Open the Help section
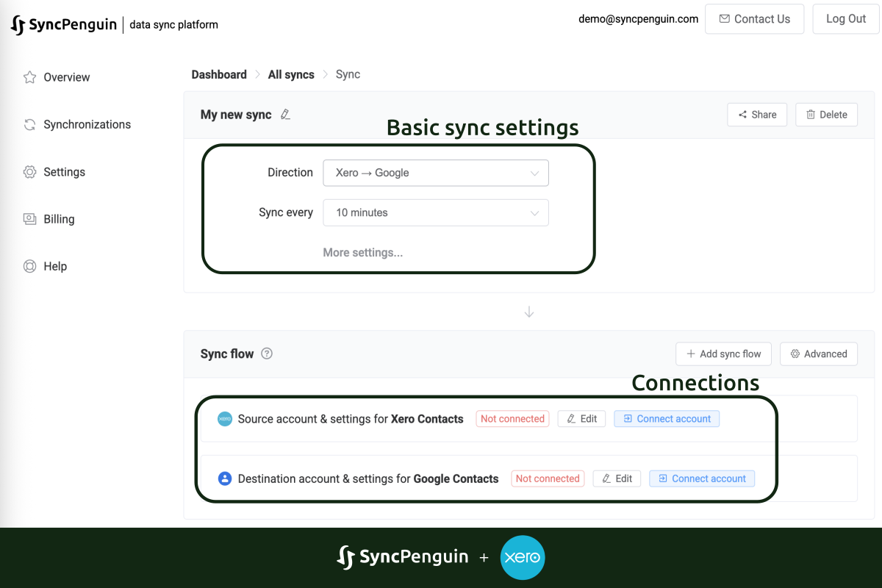This screenshot has height=588, width=882. (55, 266)
